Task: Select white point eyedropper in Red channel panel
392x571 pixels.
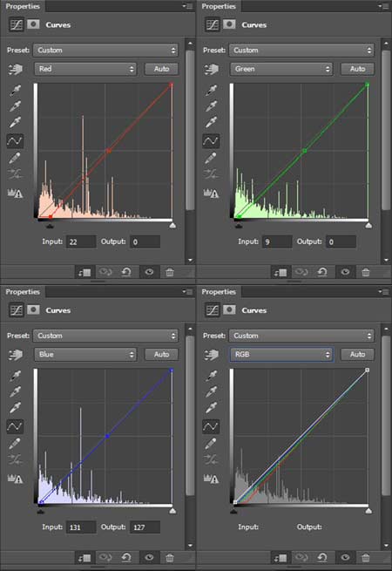Action: point(15,122)
